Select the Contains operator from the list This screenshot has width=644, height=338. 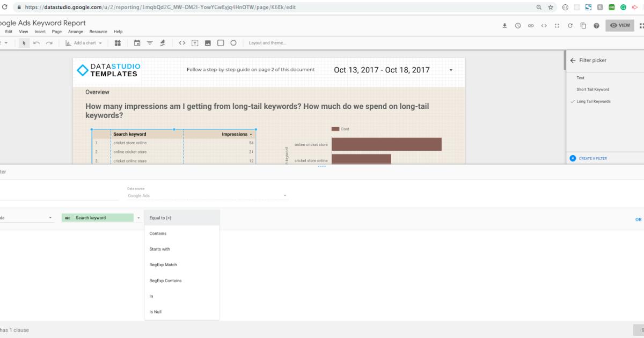pyautogui.click(x=158, y=233)
